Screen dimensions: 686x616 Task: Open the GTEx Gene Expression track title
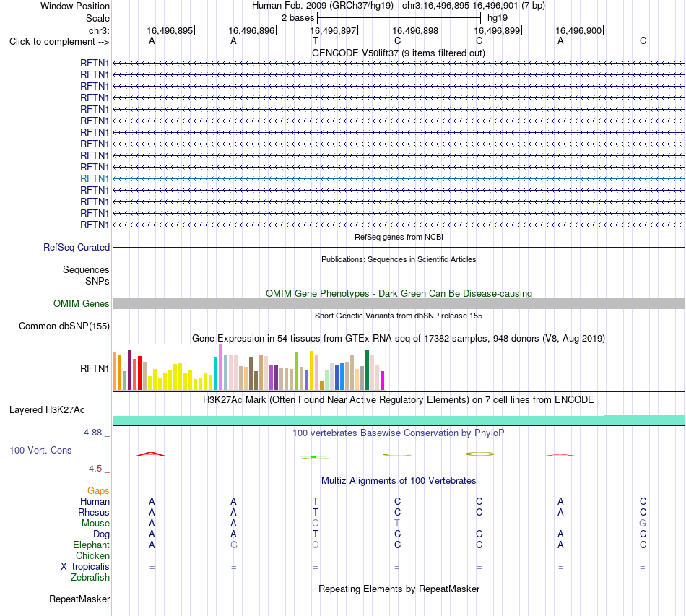[398, 338]
